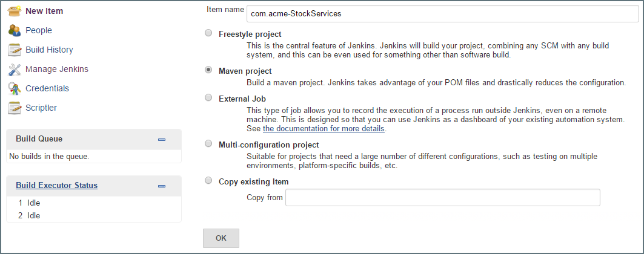Image resolution: width=644 pixels, height=254 pixels.
Task: Select the Maven project radio button
Action: [x=208, y=70]
